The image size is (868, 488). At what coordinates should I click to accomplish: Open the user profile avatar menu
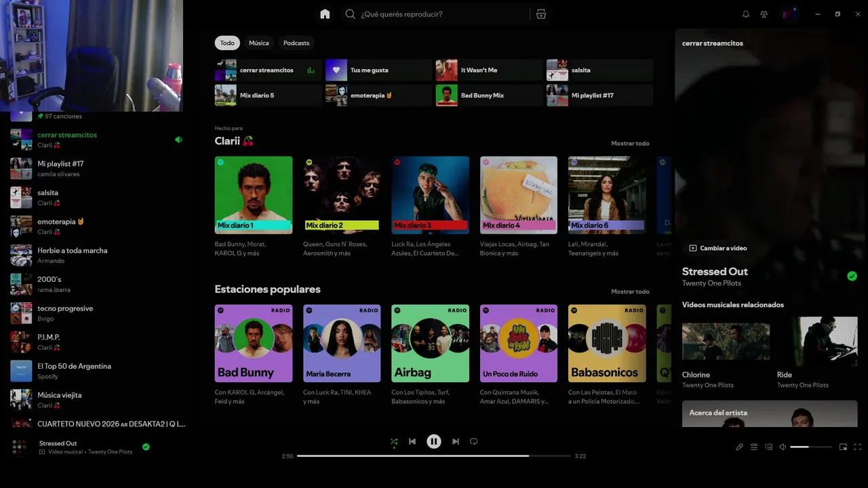789,14
